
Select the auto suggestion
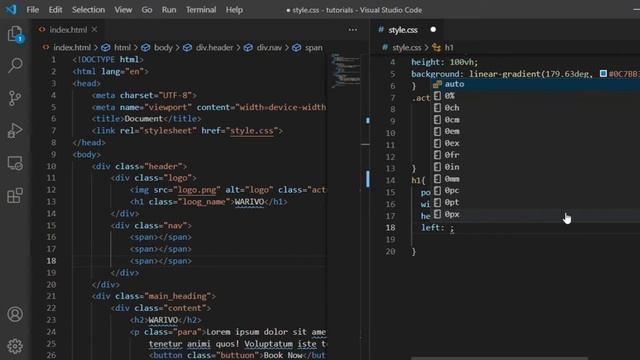[536, 84]
